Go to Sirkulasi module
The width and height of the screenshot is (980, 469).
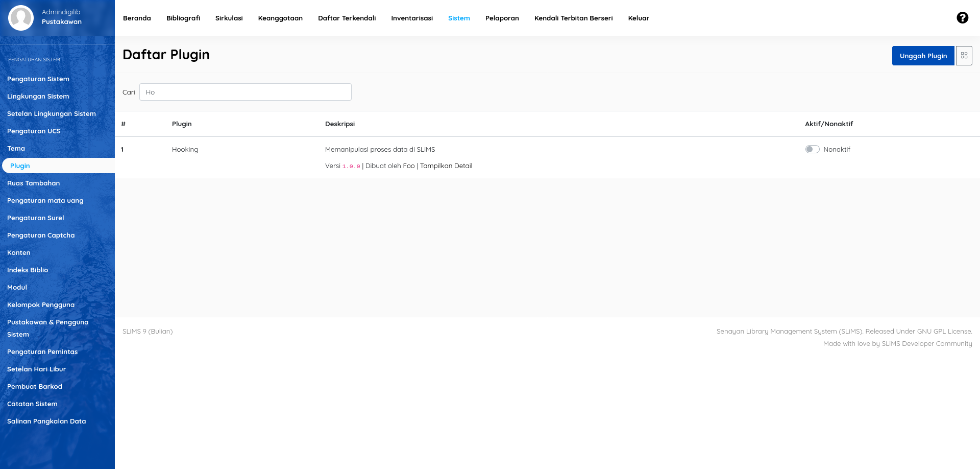point(229,18)
